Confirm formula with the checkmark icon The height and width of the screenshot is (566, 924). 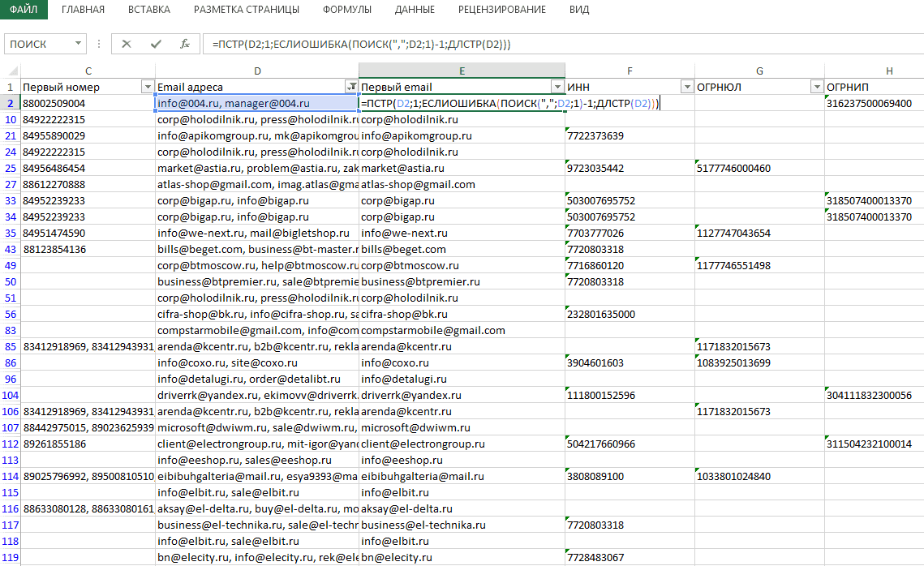156,44
